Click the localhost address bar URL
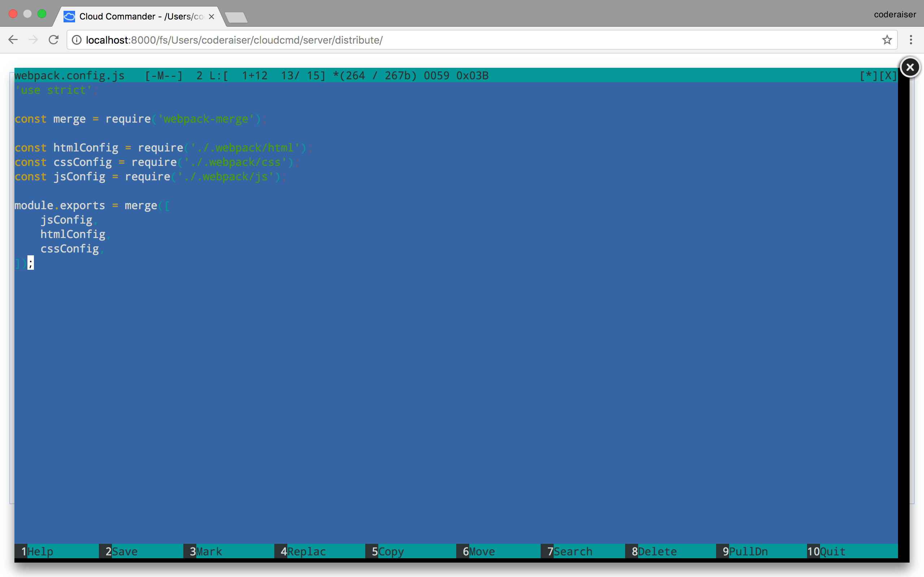924x577 pixels. [x=234, y=40]
